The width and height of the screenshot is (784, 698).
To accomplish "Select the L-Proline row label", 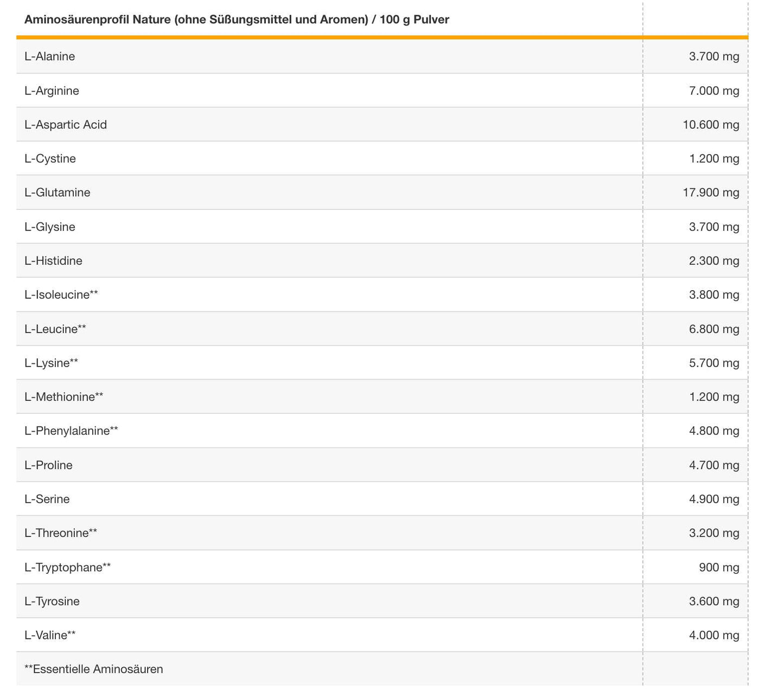I will pos(49,465).
